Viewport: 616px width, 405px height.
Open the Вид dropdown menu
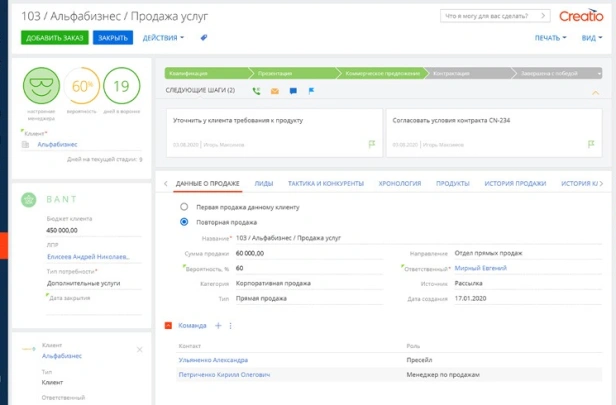591,37
